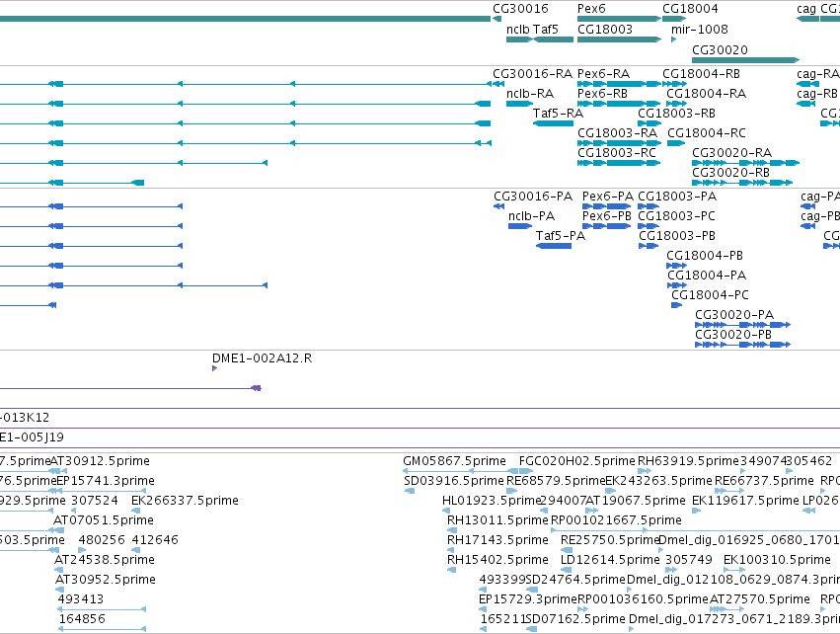This screenshot has width=840, height=634.
Task: Open the Pex6-PB protein label
Action: (x=606, y=216)
